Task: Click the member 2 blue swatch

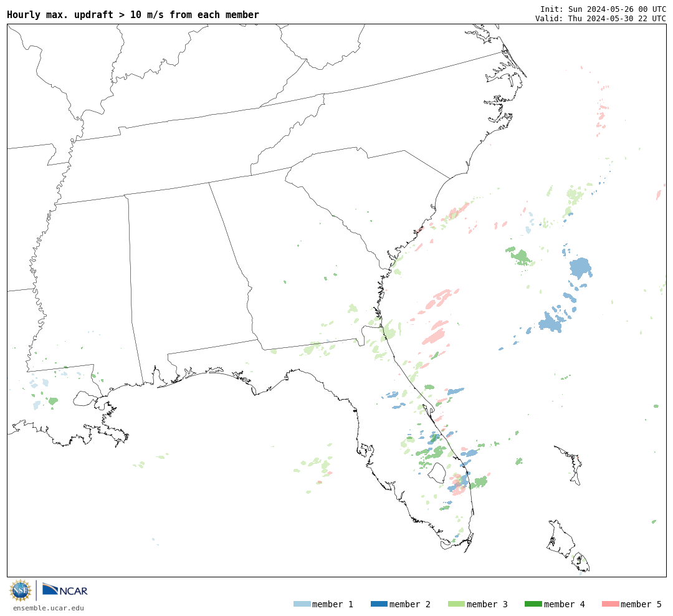Action: [379, 604]
